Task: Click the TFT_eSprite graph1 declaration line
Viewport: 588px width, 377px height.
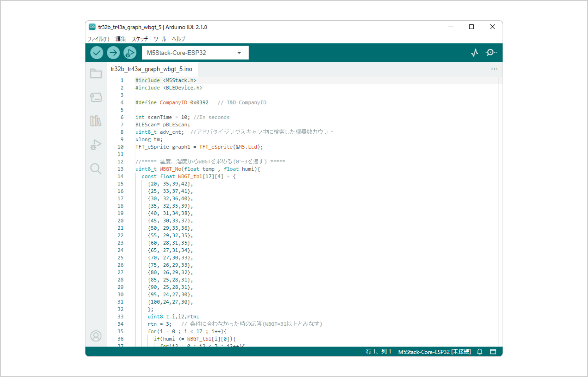Action: point(199,147)
